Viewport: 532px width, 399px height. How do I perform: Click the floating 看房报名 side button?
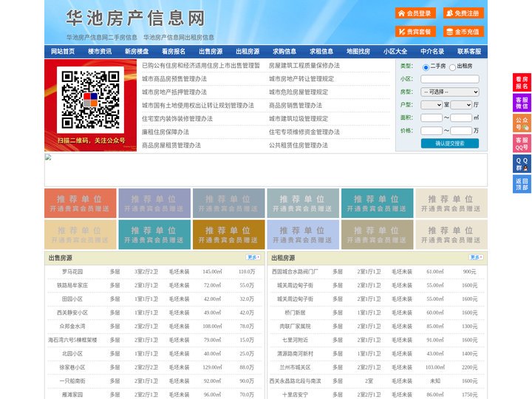point(522,83)
